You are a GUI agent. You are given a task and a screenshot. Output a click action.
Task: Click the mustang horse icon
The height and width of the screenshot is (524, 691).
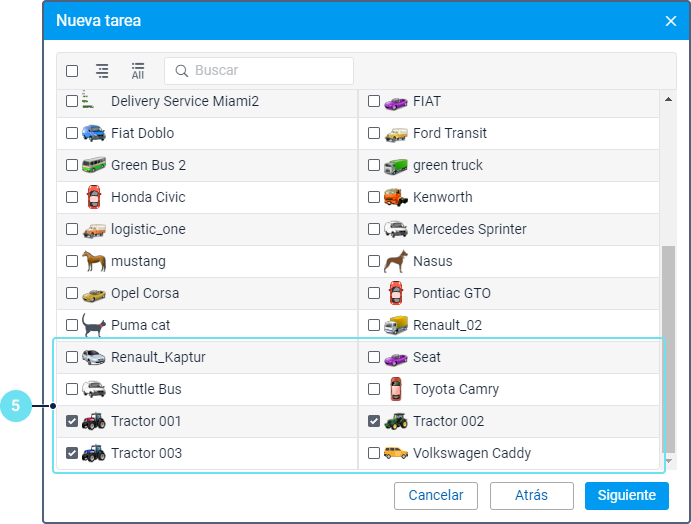pyautogui.click(x=94, y=261)
